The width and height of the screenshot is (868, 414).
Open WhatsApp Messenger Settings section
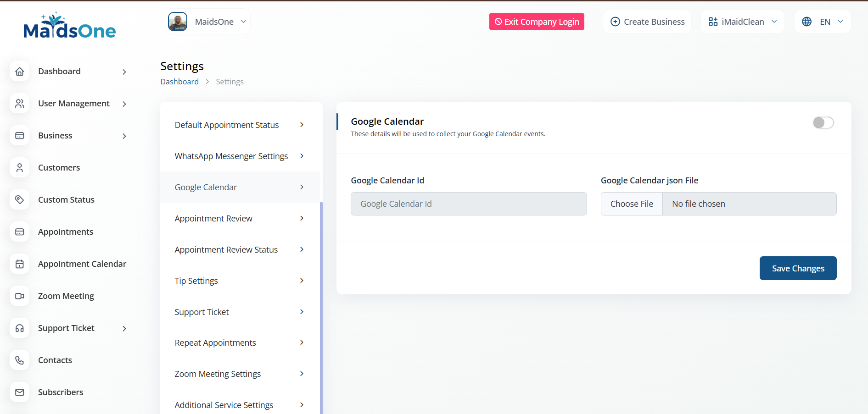pyautogui.click(x=239, y=156)
